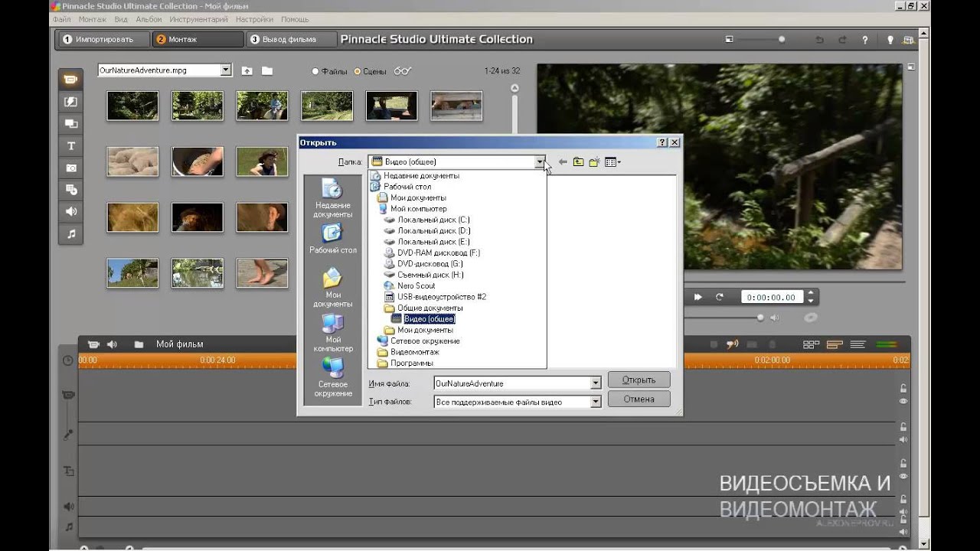This screenshot has height=551, width=980.
Task: Toggle the glasses scene view icon
Action: pyautogui.click(x=403, y=71)
